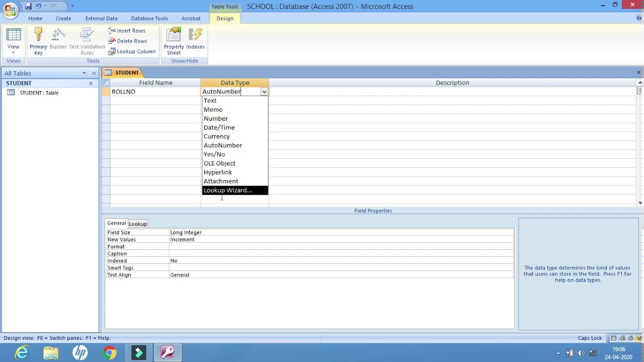Image resolution: width=644 pixels, height=362 pixels.
Task: Open the Office Button menu
Action: (10, 10)
